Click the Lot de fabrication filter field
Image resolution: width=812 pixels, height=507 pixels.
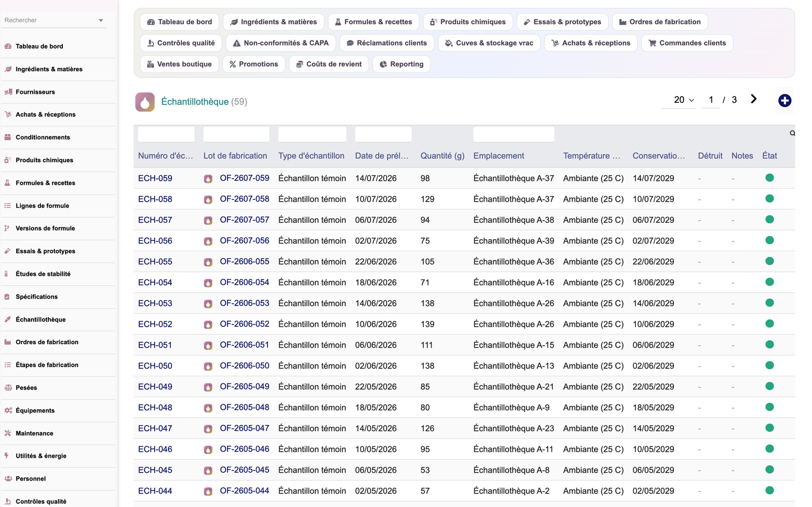236,134
